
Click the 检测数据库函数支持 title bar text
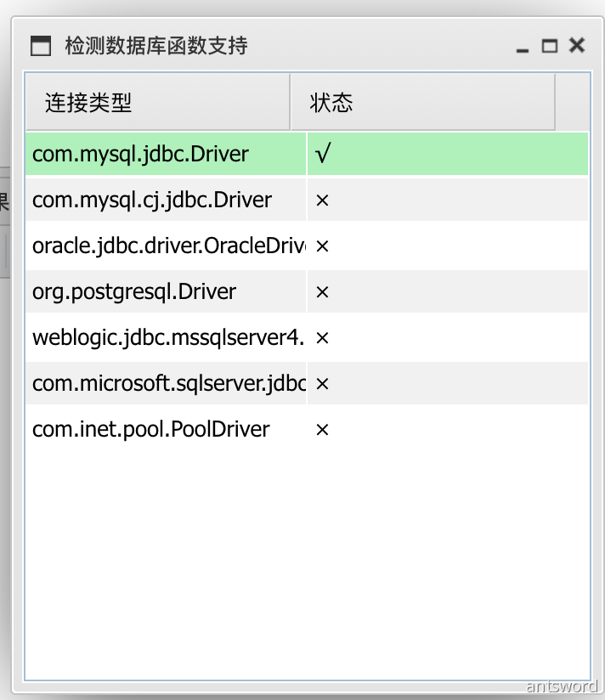pyautogui.click(x=155, y=46)
